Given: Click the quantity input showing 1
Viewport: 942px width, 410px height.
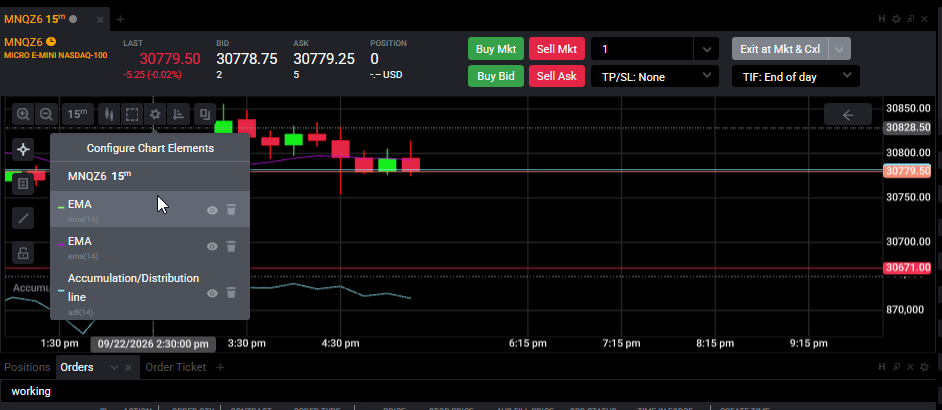Looking at the screenshot, I should point(642,49).
